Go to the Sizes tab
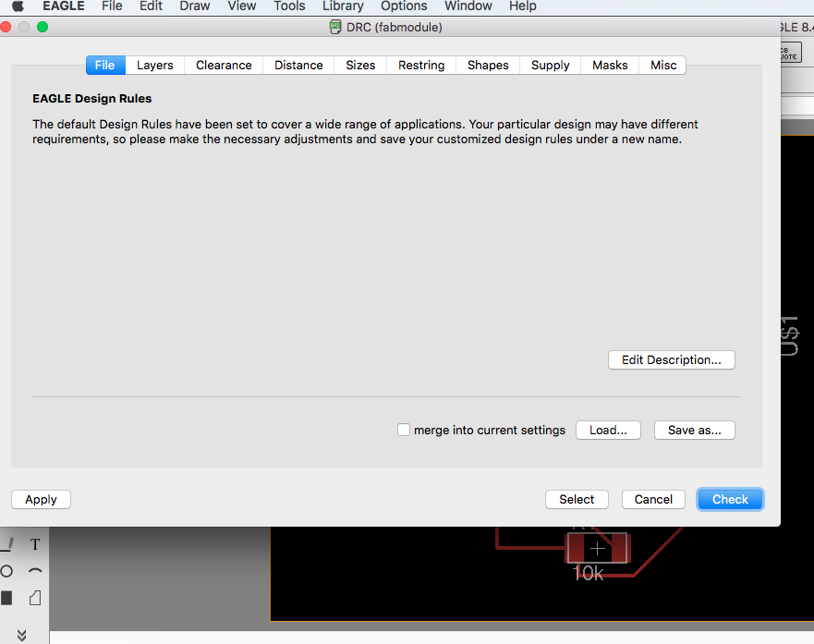 (x=360, y=66)
